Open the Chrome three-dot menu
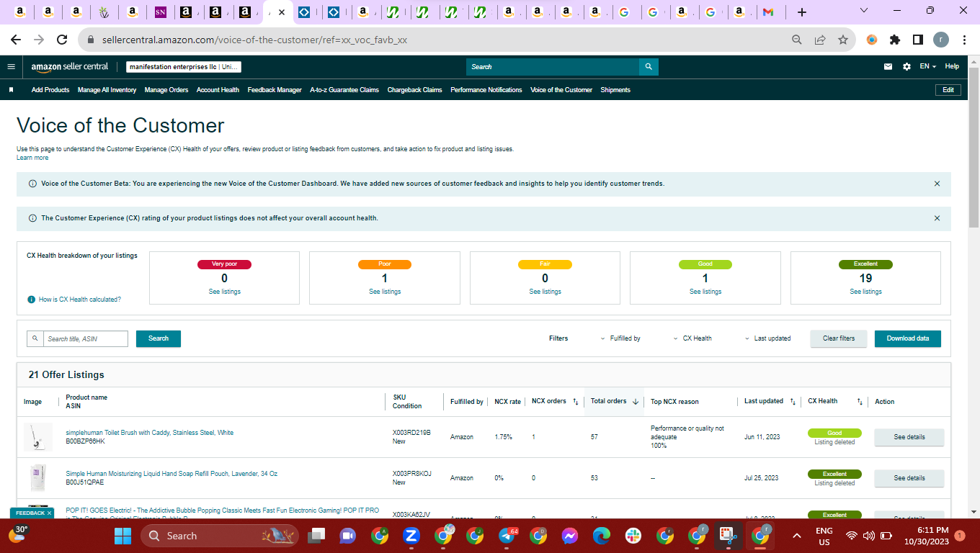This screenshot has height=553, width=980. (964, 40)
